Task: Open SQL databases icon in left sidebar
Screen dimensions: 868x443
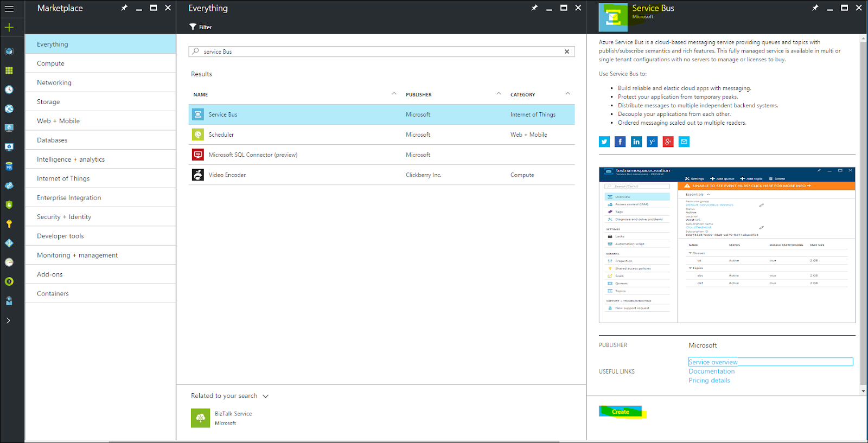Action: click(x=9, y=166)
